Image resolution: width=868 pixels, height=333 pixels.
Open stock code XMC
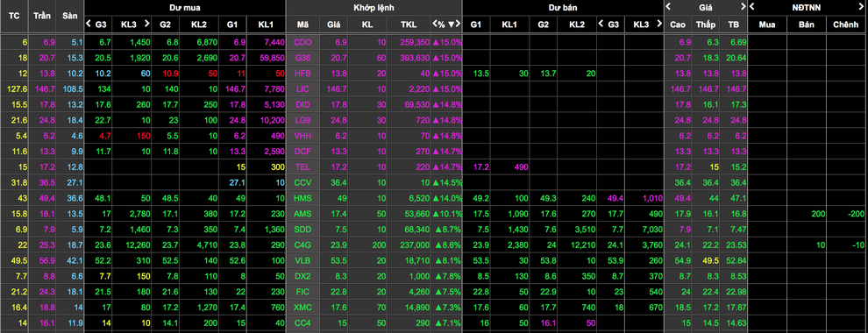pos(302,307)
